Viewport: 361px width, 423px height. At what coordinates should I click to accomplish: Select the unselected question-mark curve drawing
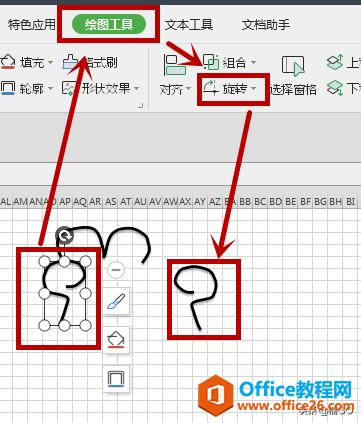click(196, 297)
